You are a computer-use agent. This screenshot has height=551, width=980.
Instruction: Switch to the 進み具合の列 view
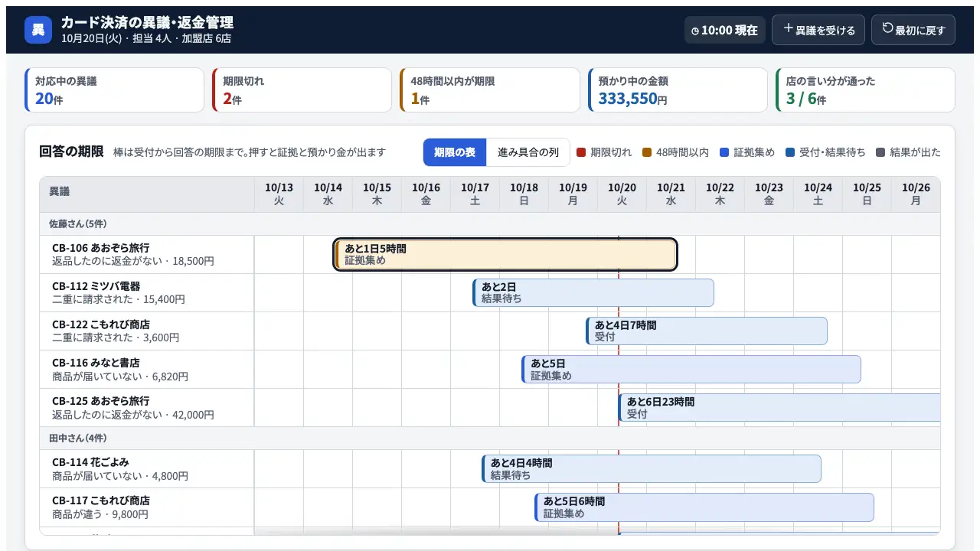tap(528, 152)
